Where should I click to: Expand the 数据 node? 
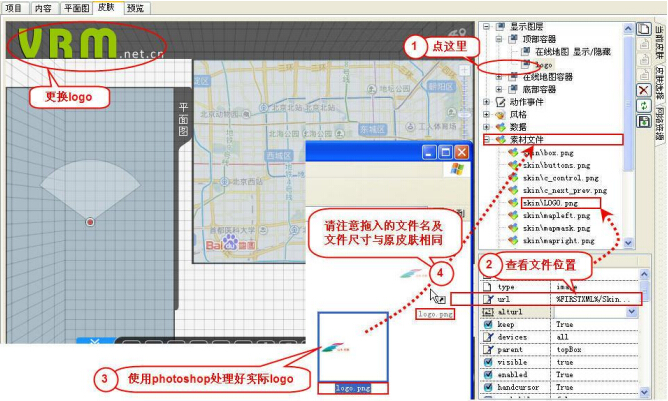point(486,127)
